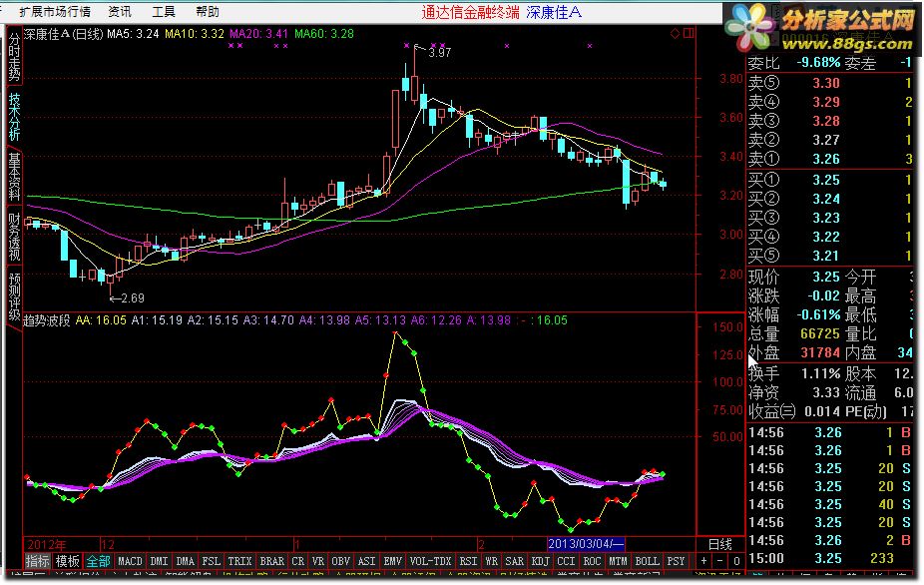Click the 卖① 3.26 order row
Screen dimensions: 924x585
click(x=831, y=159)
